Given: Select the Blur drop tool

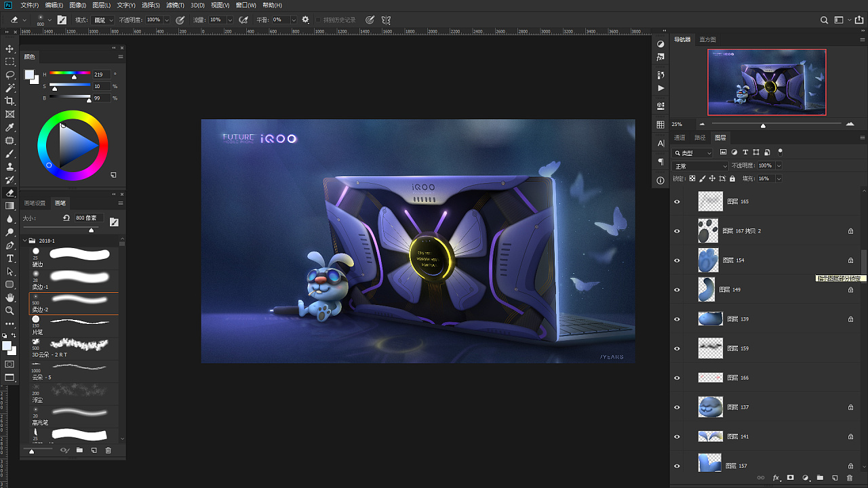Looking at the screenshot, I should pyautogui.click(x=10, y=219).
